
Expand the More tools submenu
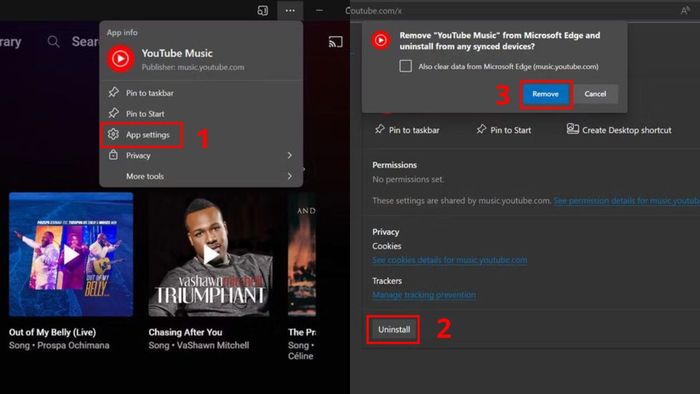(x=201, y=176)
